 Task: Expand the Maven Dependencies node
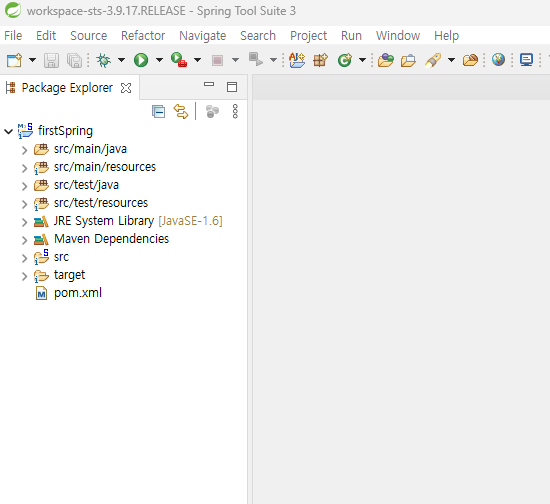[24, 240]
